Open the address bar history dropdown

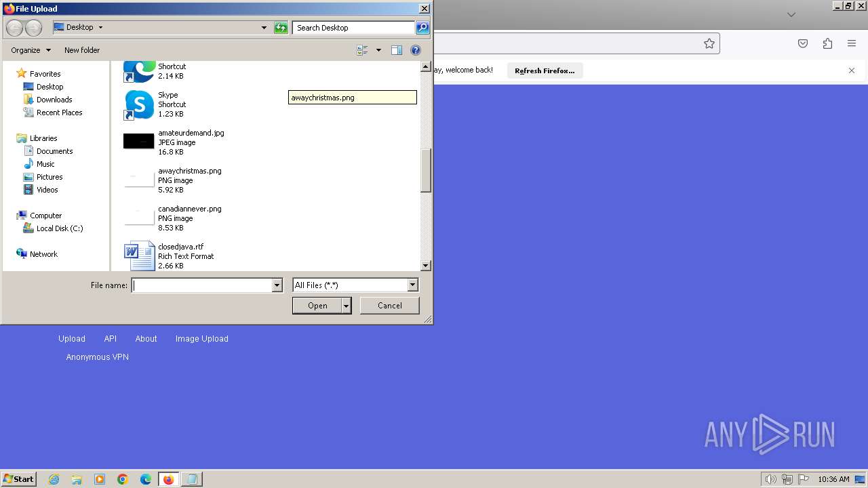point(264,28)
